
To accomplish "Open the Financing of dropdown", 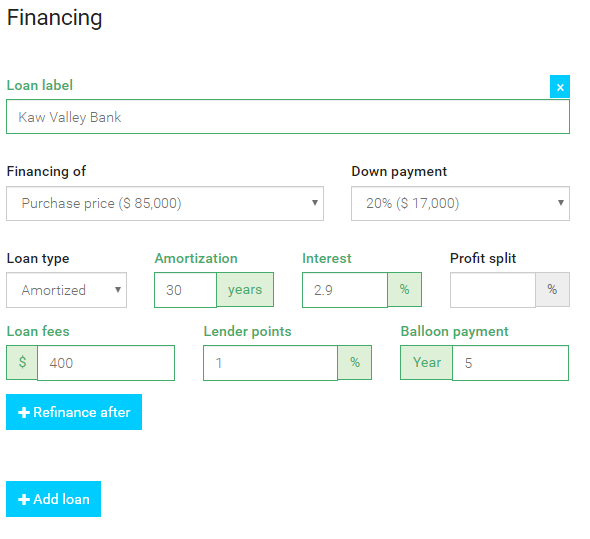I will click(165, 203).
